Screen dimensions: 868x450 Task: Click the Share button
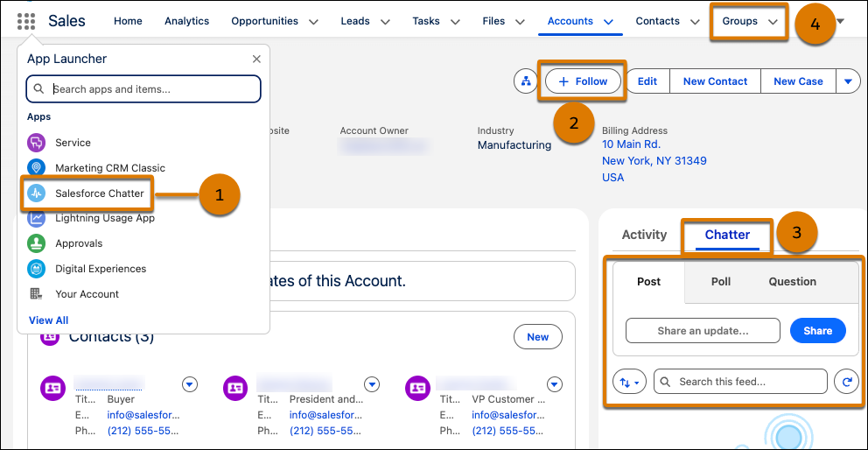[817, 331]
